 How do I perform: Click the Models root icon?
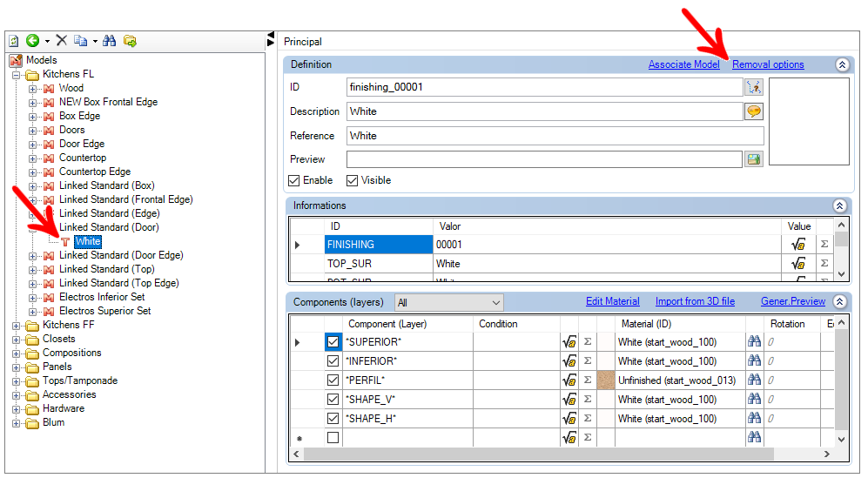click(x=16, y=60)
